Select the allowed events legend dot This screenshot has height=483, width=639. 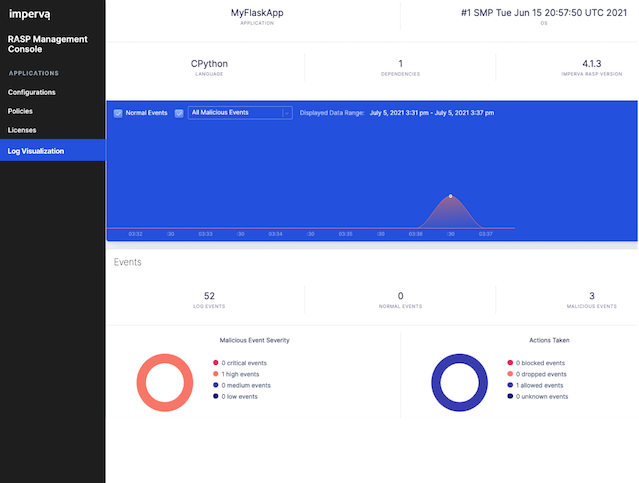pyautogui.click(x=510, y=385)
